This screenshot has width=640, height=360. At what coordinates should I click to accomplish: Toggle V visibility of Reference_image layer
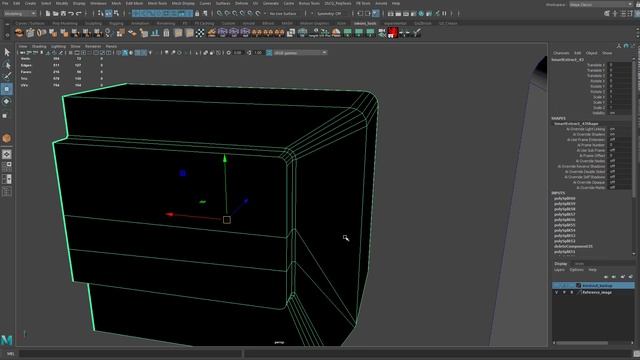click(x=556, y=292)
